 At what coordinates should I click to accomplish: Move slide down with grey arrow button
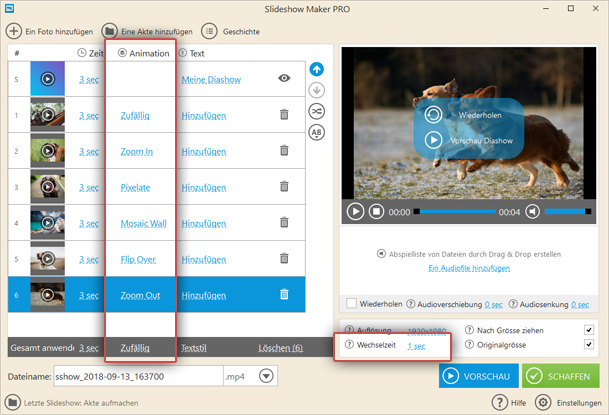tap(317, 90)
